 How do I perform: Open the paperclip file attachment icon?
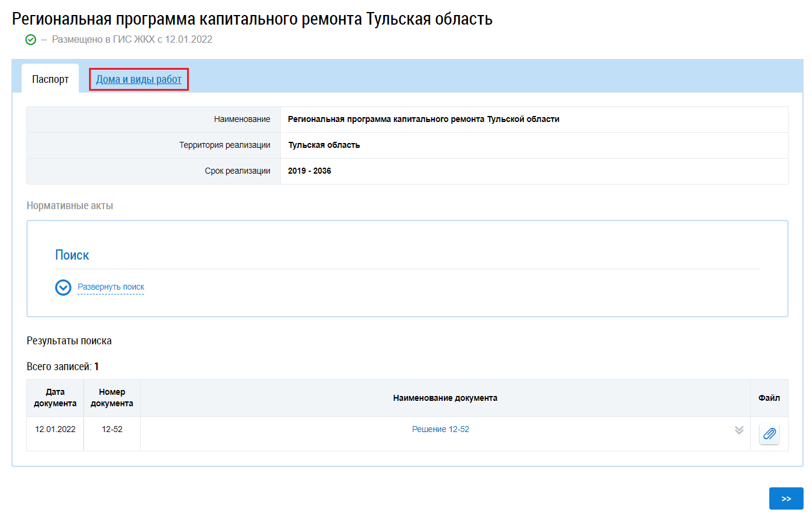769,434
